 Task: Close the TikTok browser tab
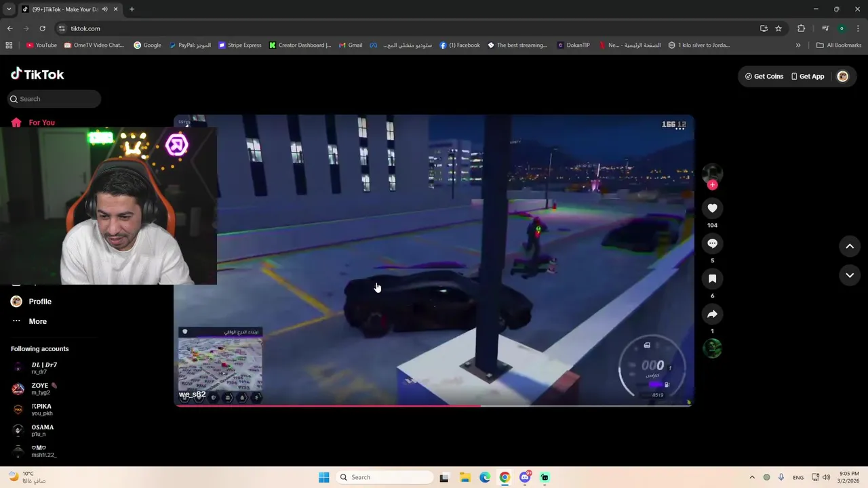click(x=116, y=9)
